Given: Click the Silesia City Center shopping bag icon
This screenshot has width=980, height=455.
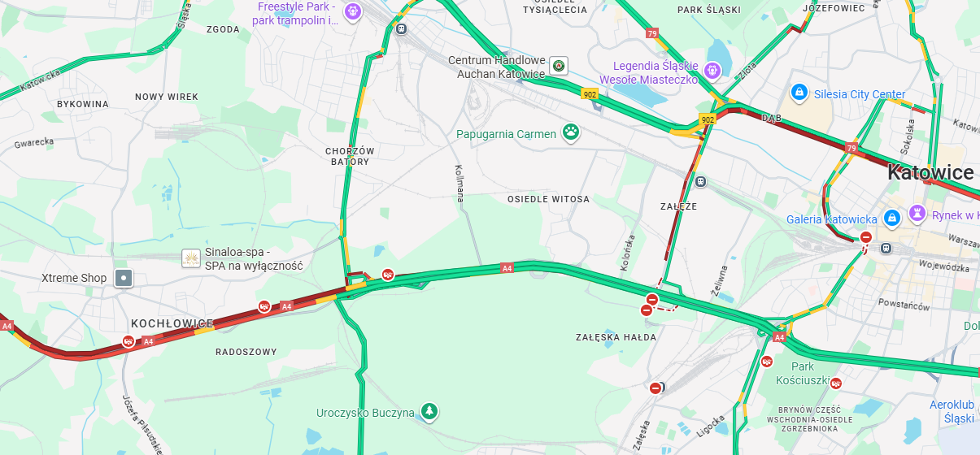Looking at the screenshot, I should pyautogui.click(x=799, y=93).
